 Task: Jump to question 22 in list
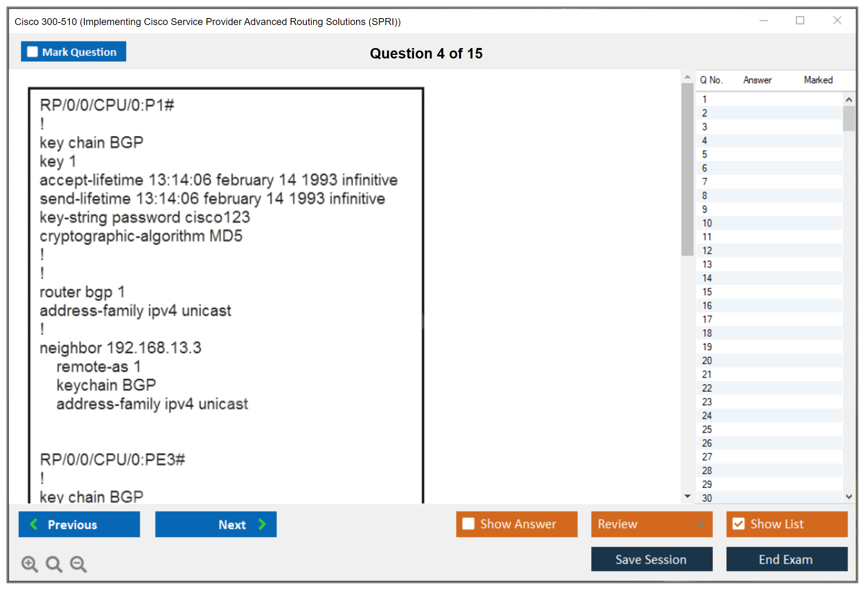pyautogui.click(x=707, y=388)
